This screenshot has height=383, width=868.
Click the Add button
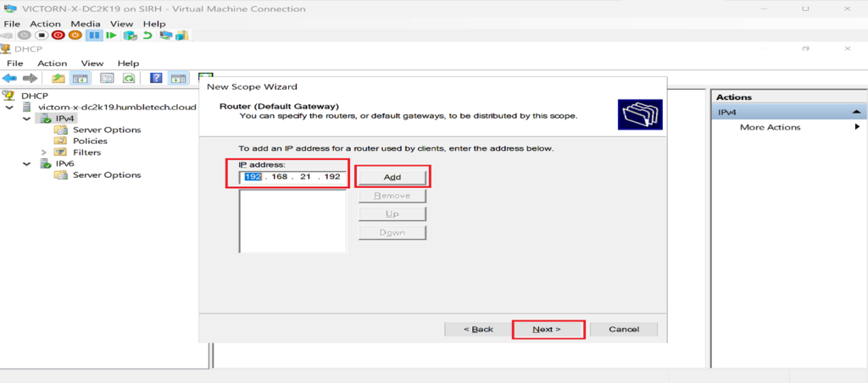pos(392,177)
